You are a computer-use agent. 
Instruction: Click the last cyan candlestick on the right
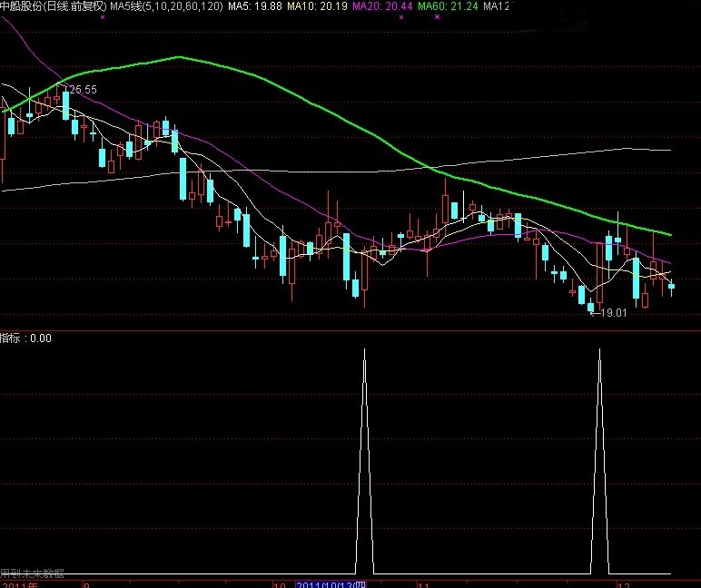pyautogui.click(x=672, y=287)
